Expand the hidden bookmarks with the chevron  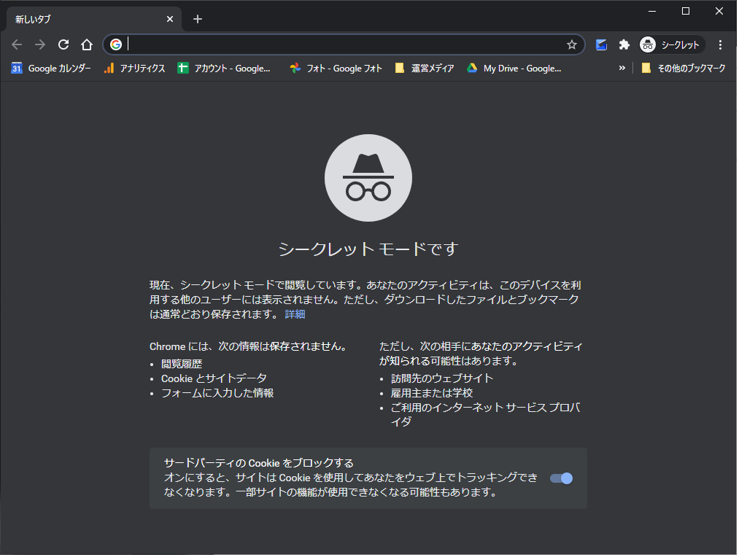622,68
